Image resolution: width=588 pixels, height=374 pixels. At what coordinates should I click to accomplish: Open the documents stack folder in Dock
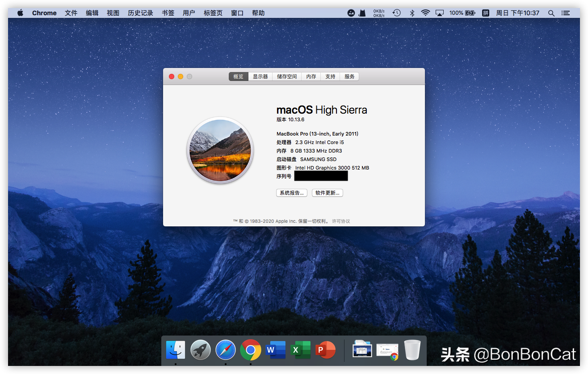coord(362,349)
